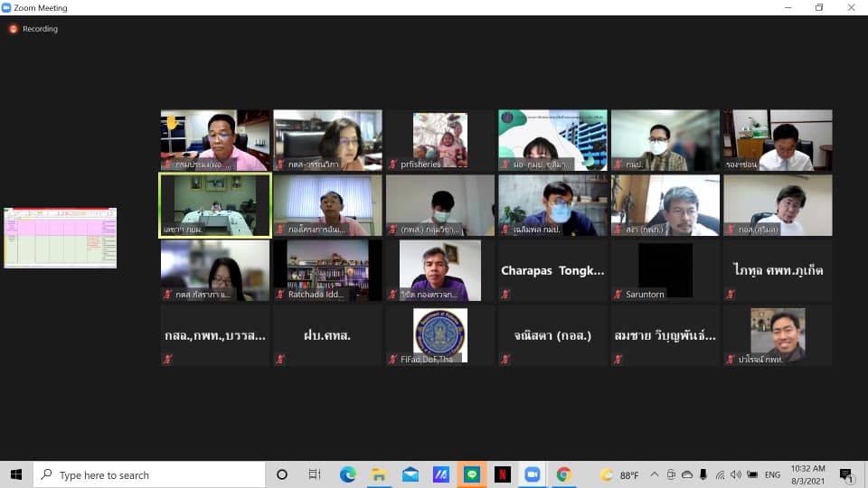Show hidden system tray icons
868x488 pixels.
click(x=655, y=474)
